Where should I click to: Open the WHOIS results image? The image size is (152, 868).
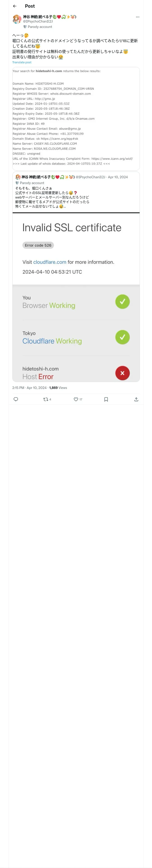(76, 119)
